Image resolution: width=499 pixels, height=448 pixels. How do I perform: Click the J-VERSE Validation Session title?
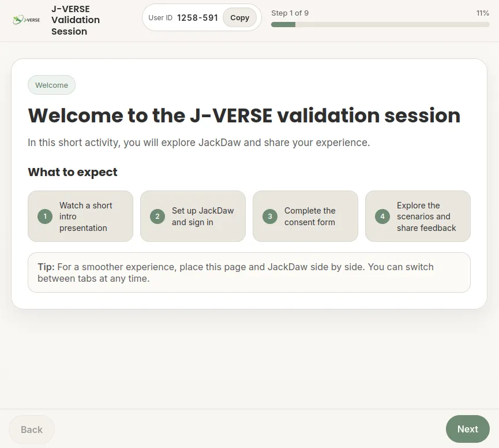76,20
